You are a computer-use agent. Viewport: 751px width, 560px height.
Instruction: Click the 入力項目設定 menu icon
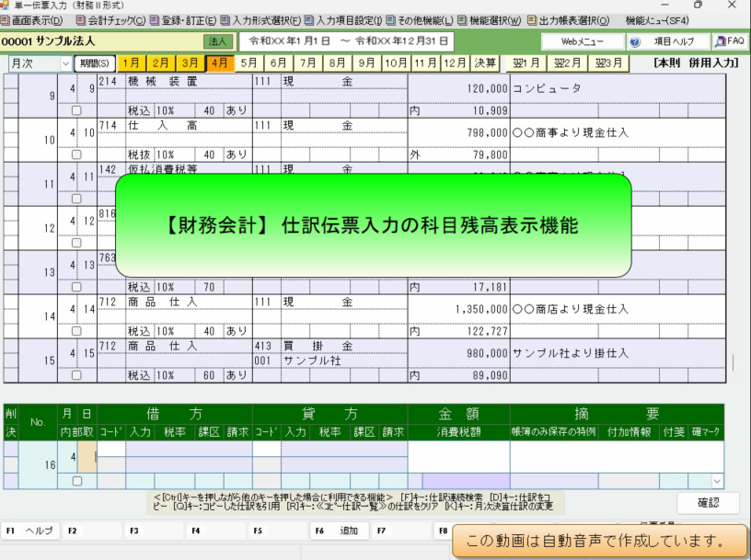coord(309,20)
